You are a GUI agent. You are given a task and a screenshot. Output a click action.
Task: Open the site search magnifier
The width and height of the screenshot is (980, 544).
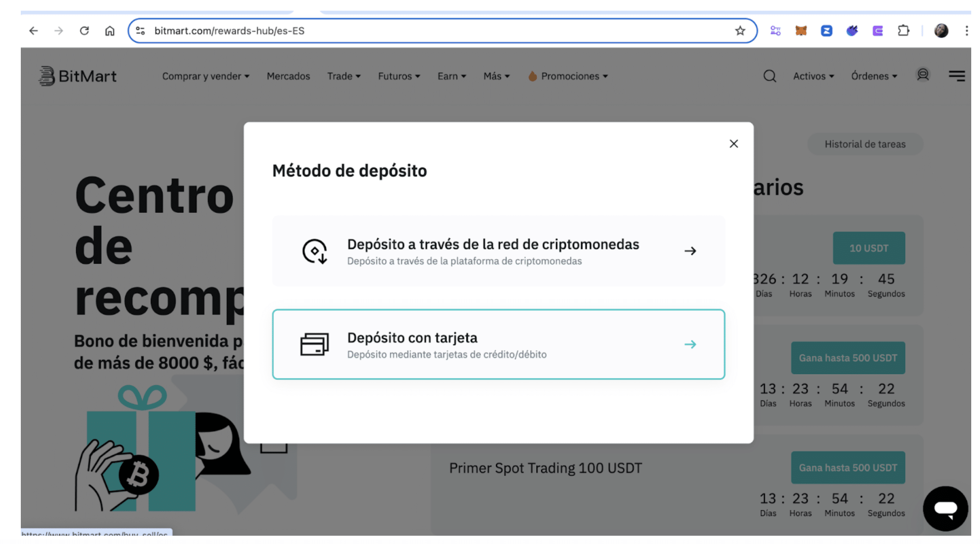click(x=769, y=76)
